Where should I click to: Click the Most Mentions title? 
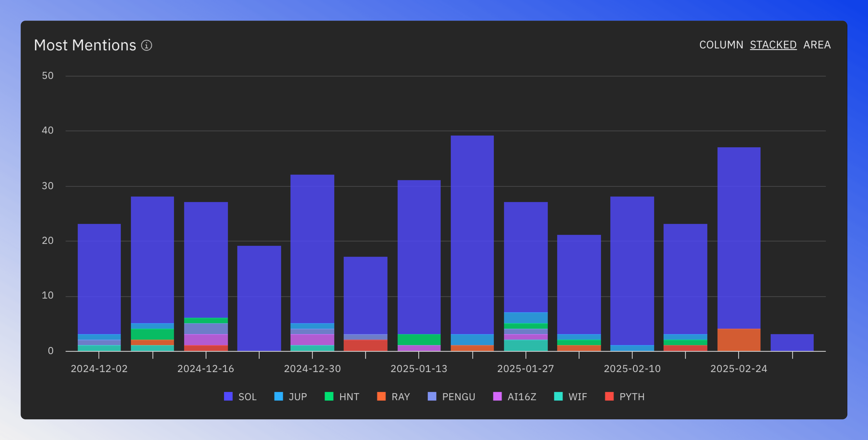click(85, 45)
